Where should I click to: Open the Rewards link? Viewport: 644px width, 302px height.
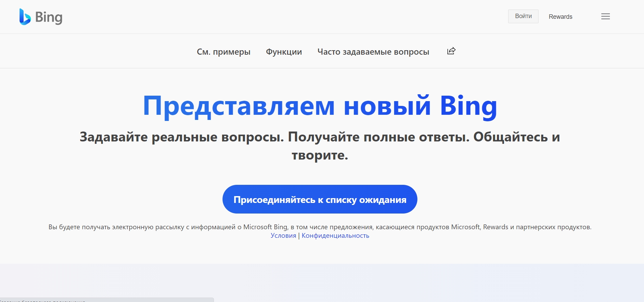560,17
